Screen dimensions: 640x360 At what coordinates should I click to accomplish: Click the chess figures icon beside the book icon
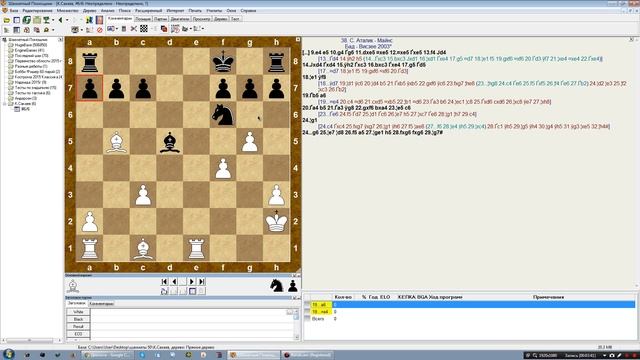[x=89, y=20]
